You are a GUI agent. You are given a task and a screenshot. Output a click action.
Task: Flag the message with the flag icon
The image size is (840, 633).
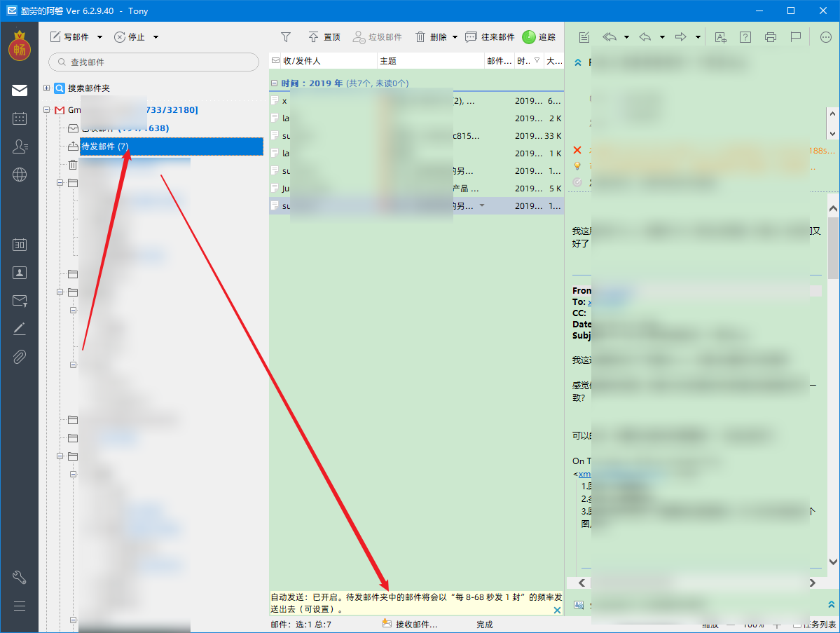point(796,37)
